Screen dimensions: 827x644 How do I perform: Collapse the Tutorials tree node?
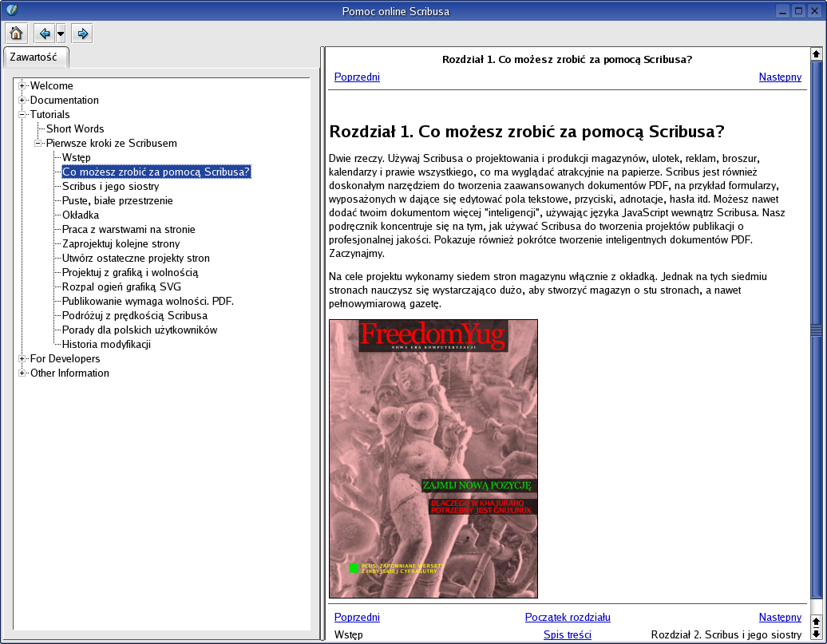point(22,115)
